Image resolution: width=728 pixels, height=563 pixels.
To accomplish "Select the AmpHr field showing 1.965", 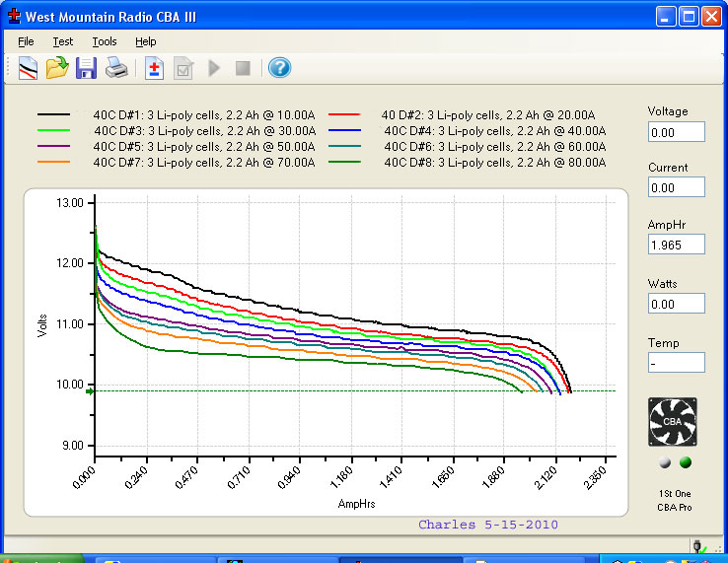I will (x=676, y=245).
